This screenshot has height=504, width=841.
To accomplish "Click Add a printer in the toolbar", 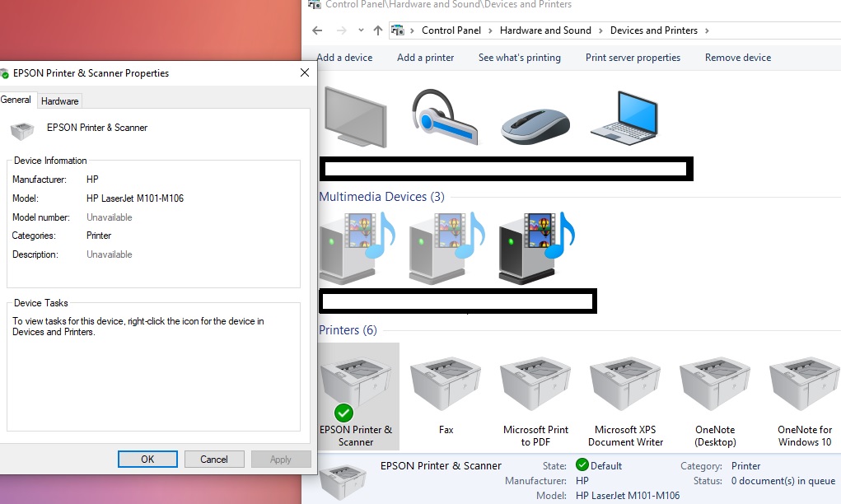I will point(425,58).
